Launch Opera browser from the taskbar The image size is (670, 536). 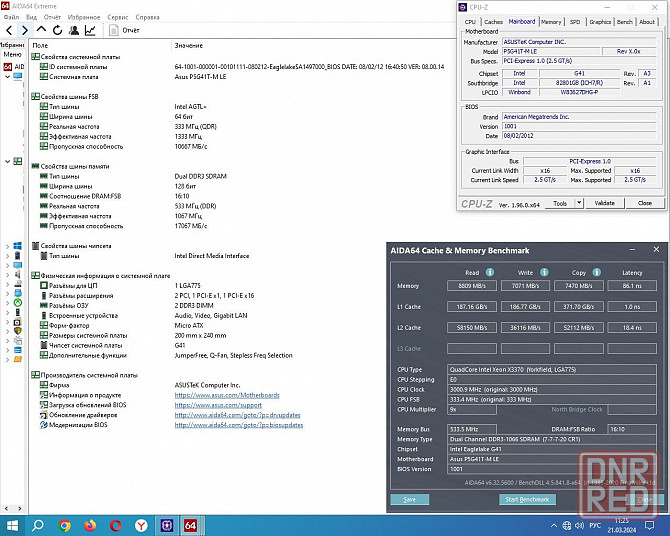(x=117, y=525)
